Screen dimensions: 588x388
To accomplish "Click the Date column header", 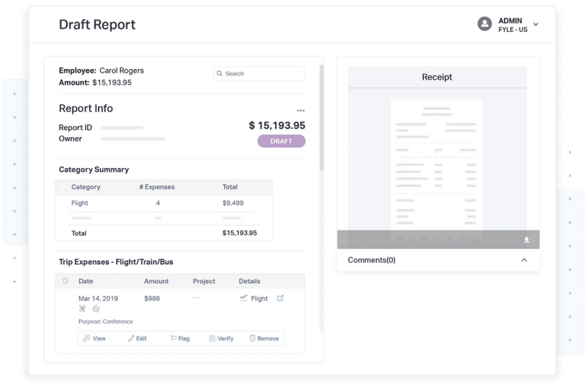I will pyautogui.click(x=86, y=281).
